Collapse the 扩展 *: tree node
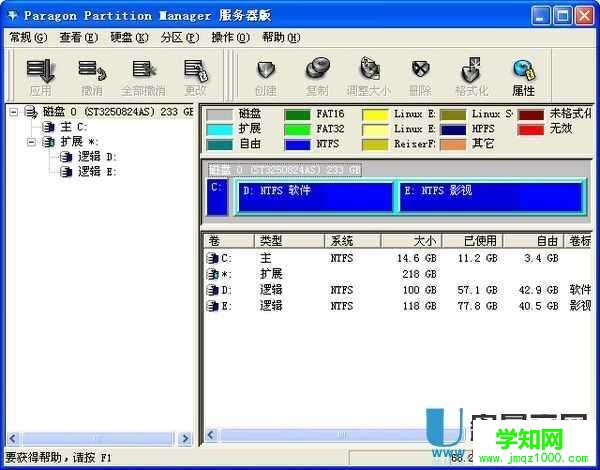Viewport: 600px width, 470px height. click(31, 142)
